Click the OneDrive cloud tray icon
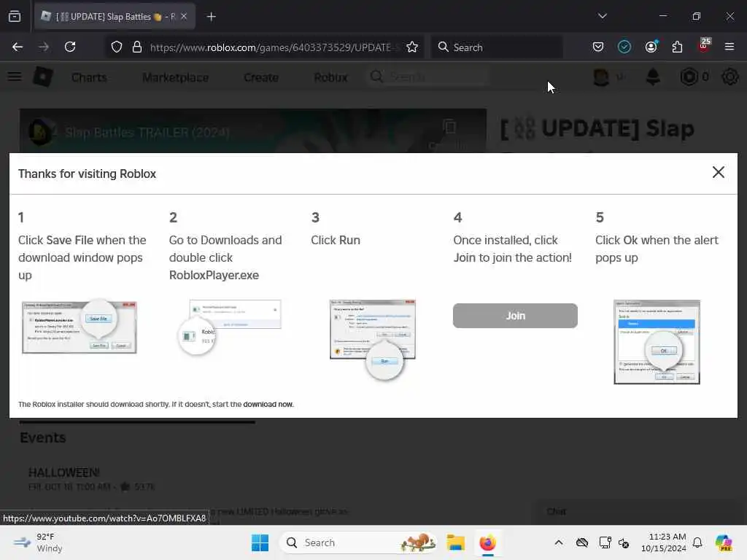Image resolution: width=747 pixels, height=560 pixels. (581, 542)
